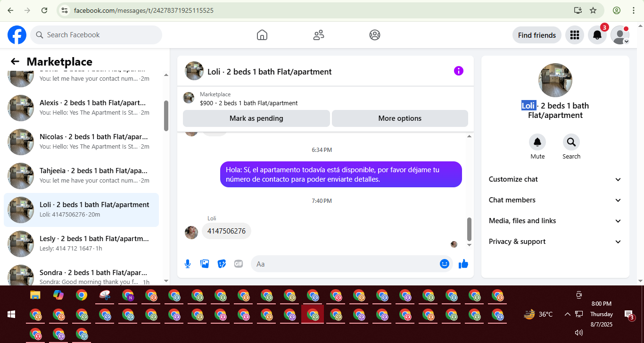644x343 pixels.
Task: Open File Explorer from the taskbar
Action: tap(35, 295)
